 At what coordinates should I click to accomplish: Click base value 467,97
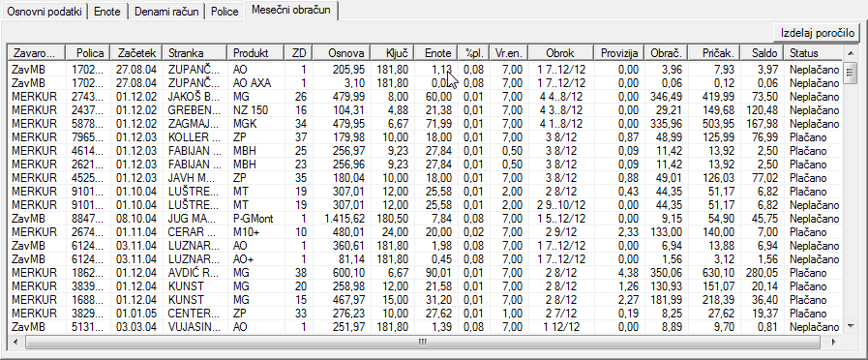[348, 300]
